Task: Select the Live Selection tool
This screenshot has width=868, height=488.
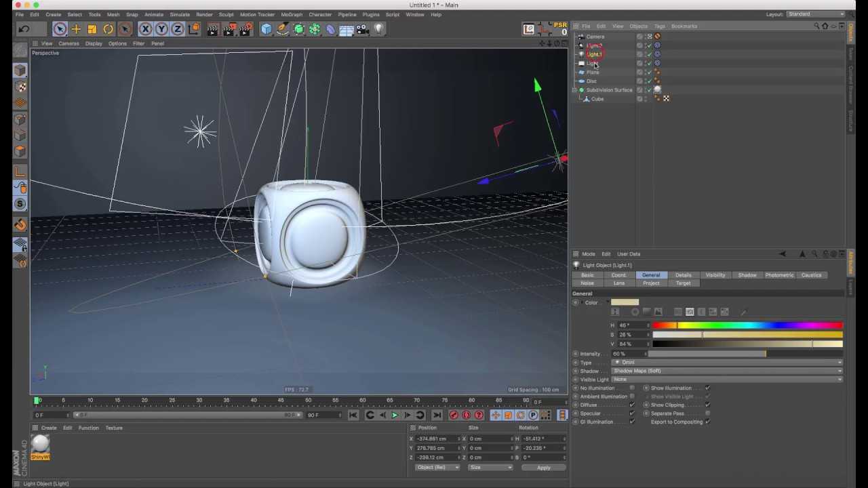Action: 60,29
